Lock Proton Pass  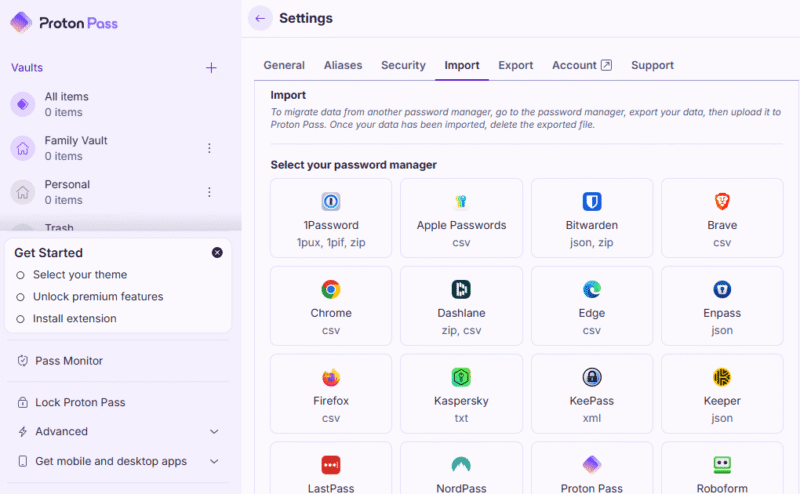[x=118, y=402]
